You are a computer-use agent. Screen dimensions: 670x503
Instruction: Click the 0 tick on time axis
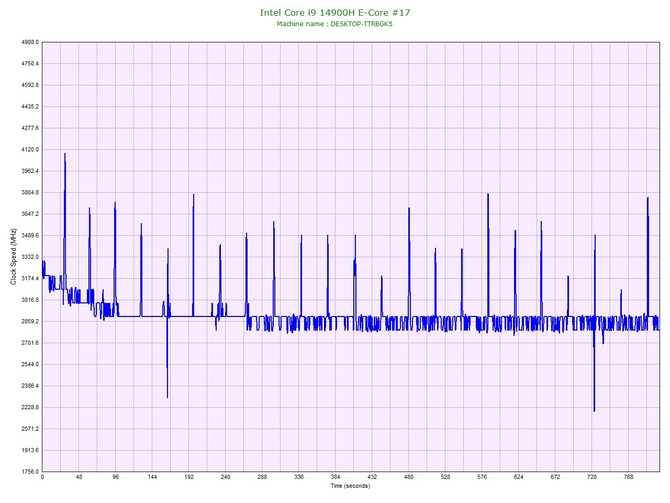tap(42, 477)
